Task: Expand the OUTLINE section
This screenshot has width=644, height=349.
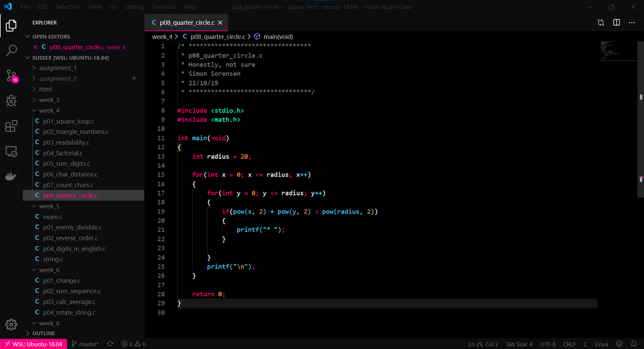Action: click(x=43, y=333)
